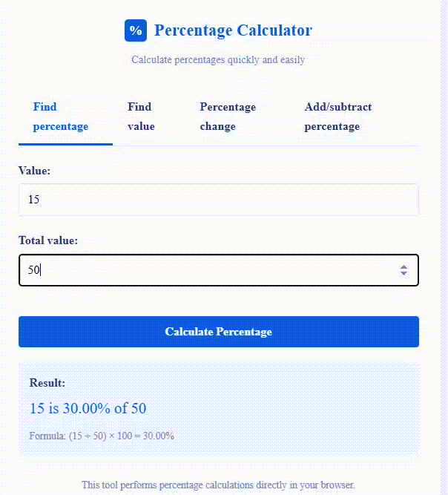The height and width of the screenshot is (495, 448).
Task: Click the Calculate Percentage button
Action: 219,332
